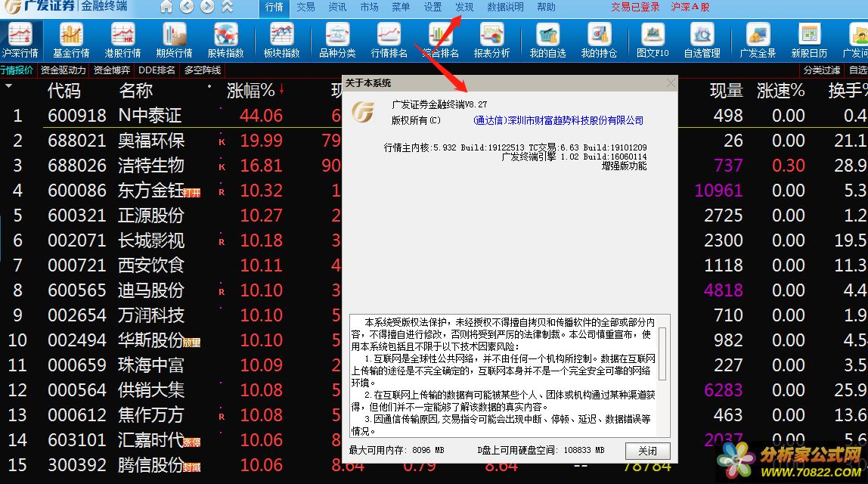Close the 关于本系统 dialog with X
Image resolution: width=868 pixels, height=484 pixels.
671,83
